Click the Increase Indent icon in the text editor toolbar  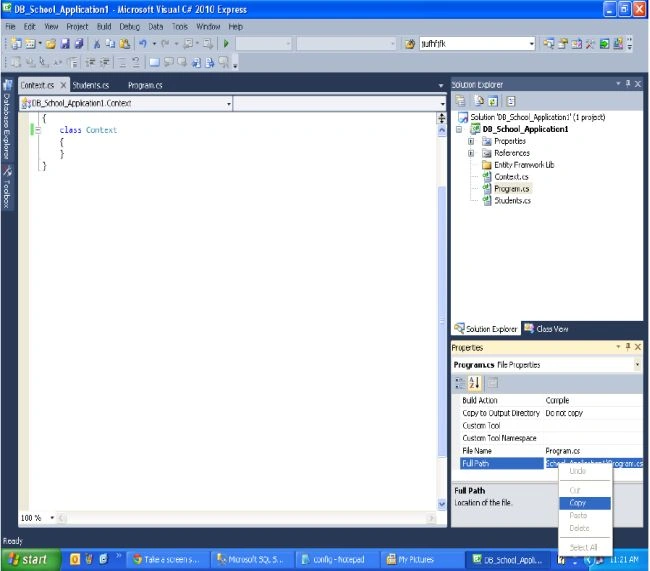[104, 63]
